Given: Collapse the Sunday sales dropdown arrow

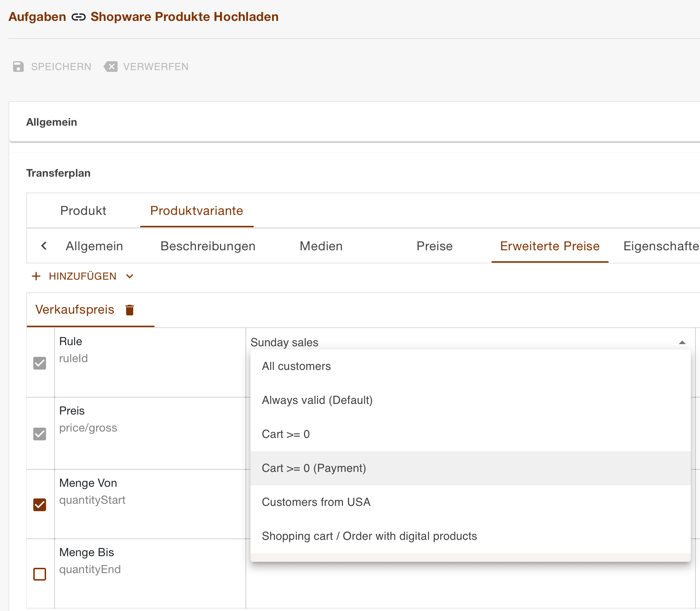Looking at the screenshot, I should [x=682, y=342].
